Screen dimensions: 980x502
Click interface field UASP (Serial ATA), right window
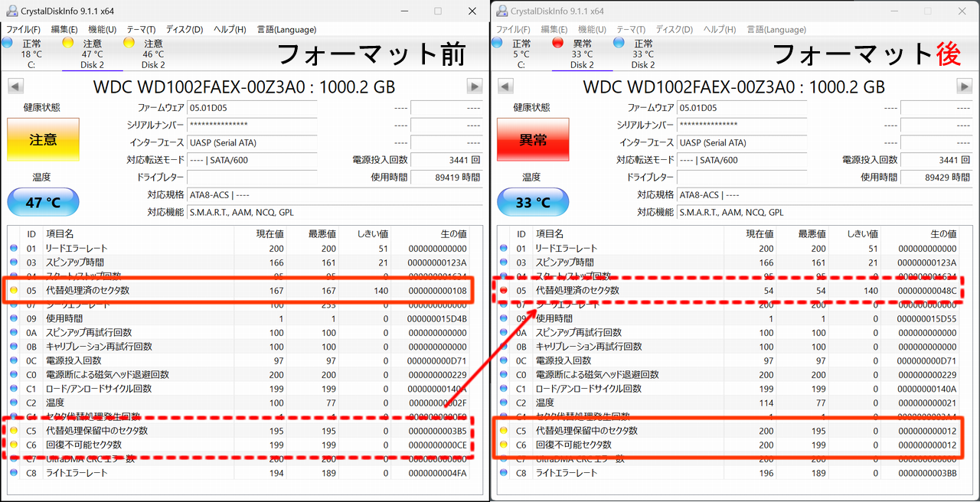point(743,142)
